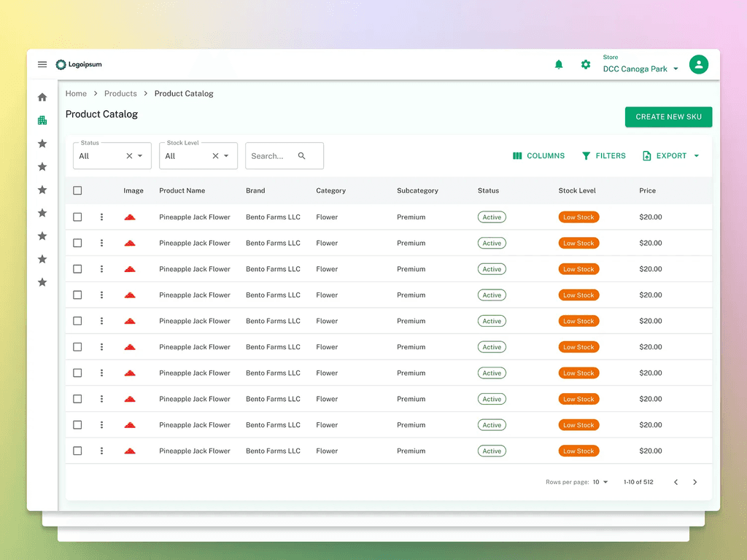The height and width of the screenshot is (560, 747).
Task: Open row actions menu for the first product row
Action: (101, 217)
